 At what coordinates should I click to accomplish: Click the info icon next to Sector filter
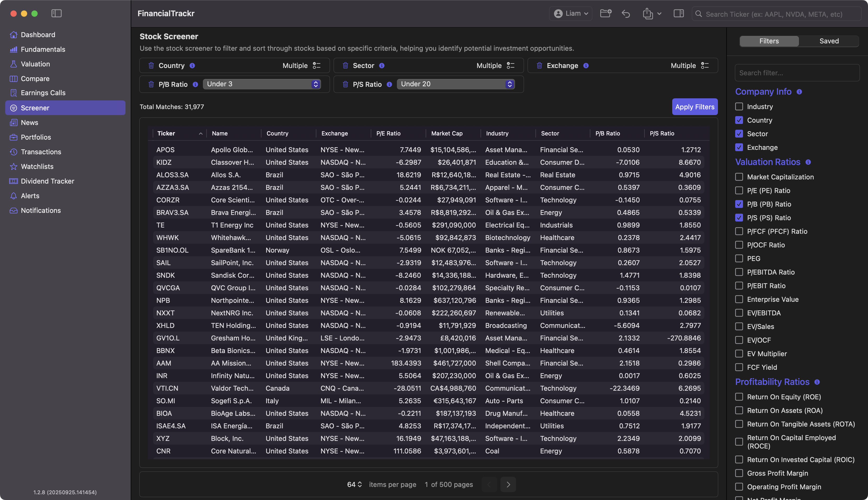click(x=382, y=65)
